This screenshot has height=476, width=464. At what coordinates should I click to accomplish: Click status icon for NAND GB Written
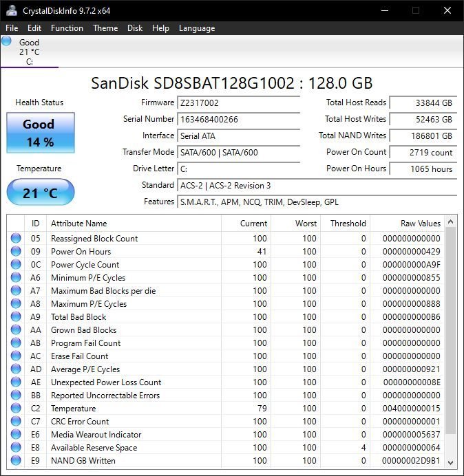pos(16,461)
